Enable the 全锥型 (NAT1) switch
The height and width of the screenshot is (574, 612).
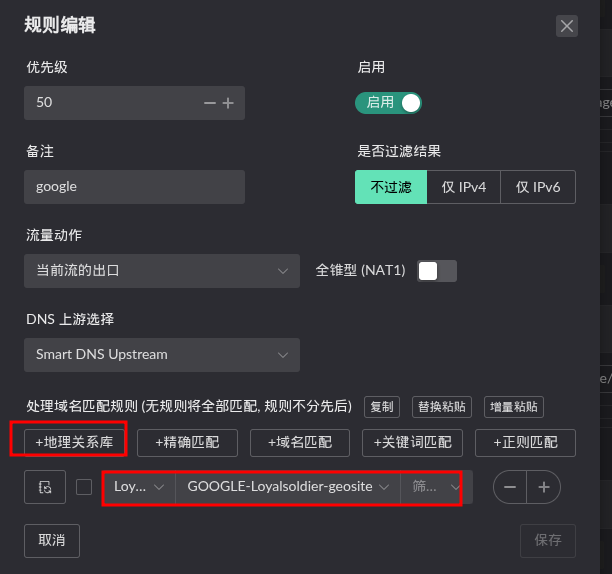coord(437,270)
